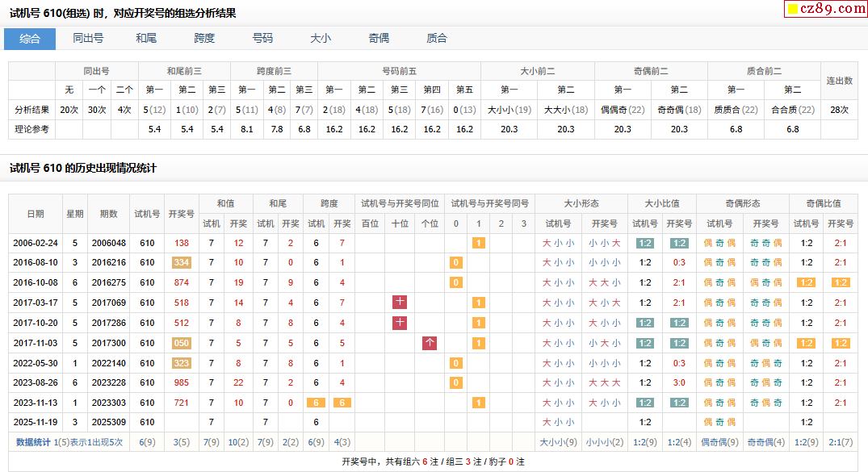Switch to the 综合 tab

[x=30, y=39]
